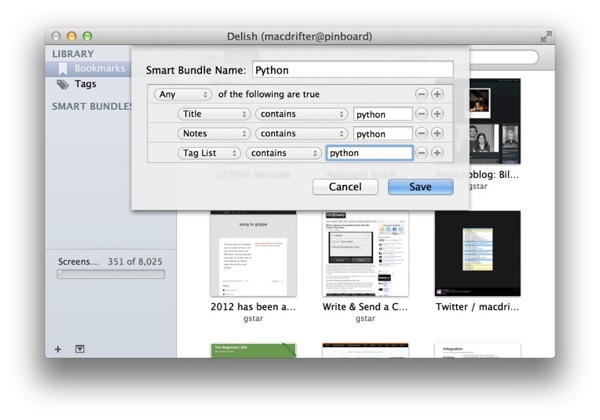Open the contains dropdown in Notes row

point(301,133)
